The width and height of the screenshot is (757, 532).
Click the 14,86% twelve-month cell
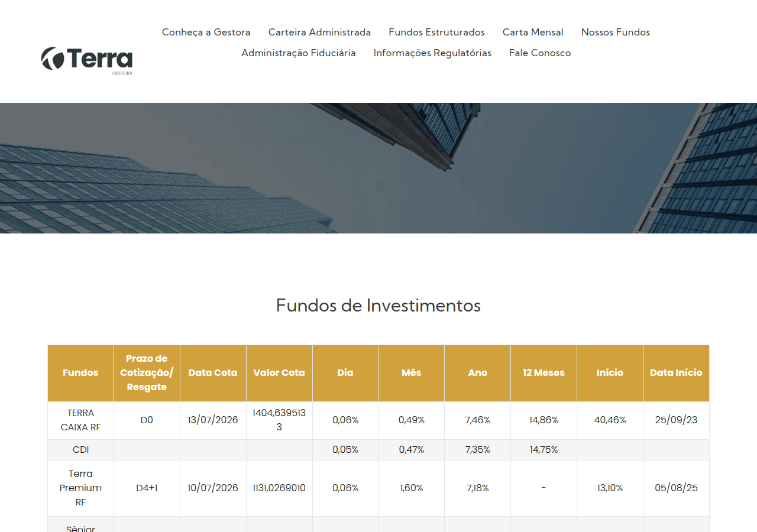pyautogui.click(x=544, y=420)
